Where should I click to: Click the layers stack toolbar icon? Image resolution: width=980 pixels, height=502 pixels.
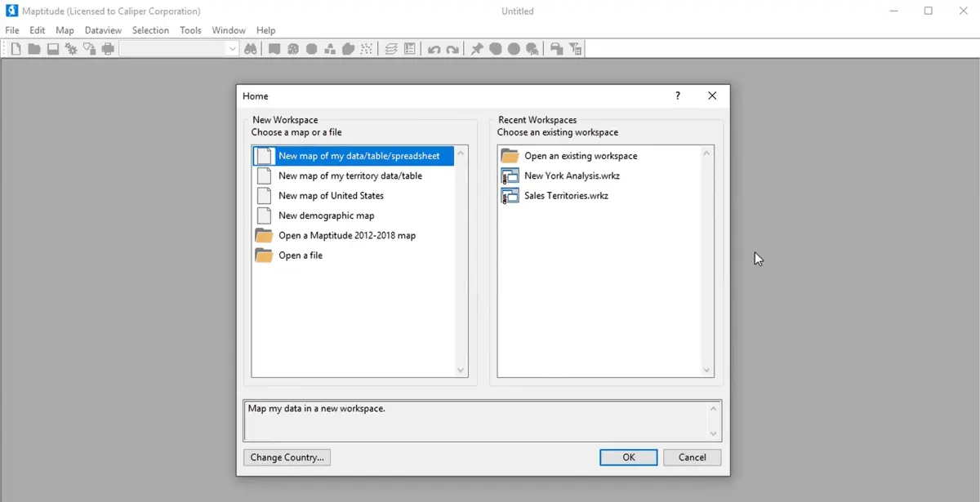point(391,49)
